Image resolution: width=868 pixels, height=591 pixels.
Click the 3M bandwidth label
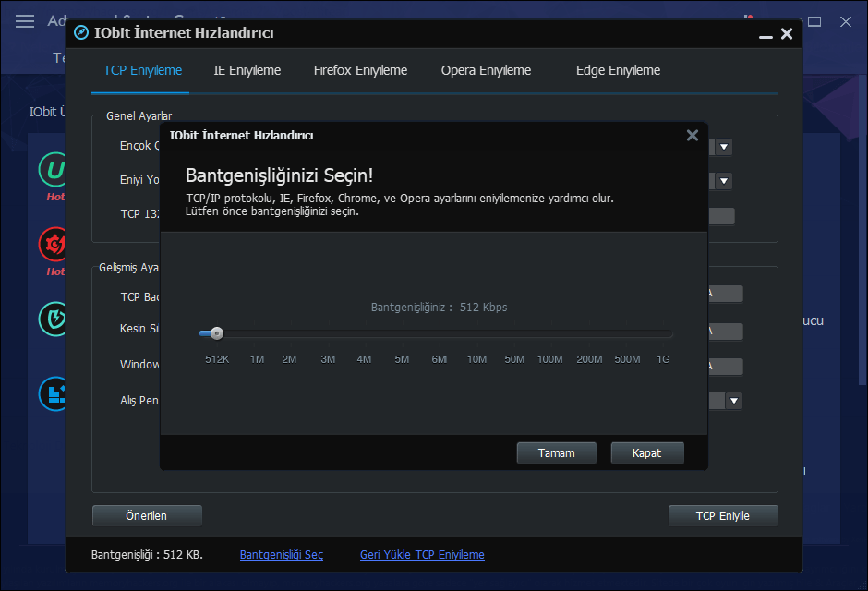point(328,360)
